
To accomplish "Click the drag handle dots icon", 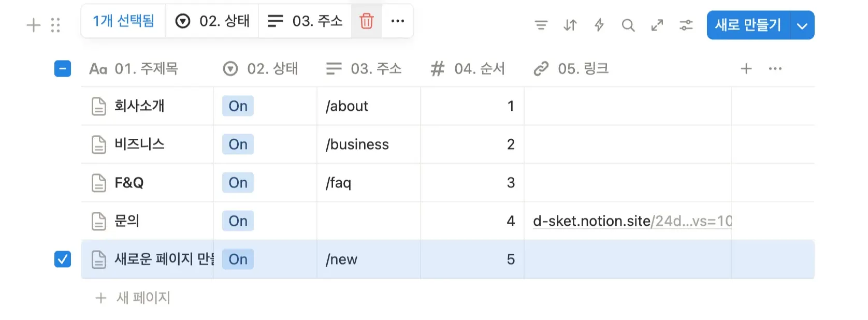I will point(55,25).
